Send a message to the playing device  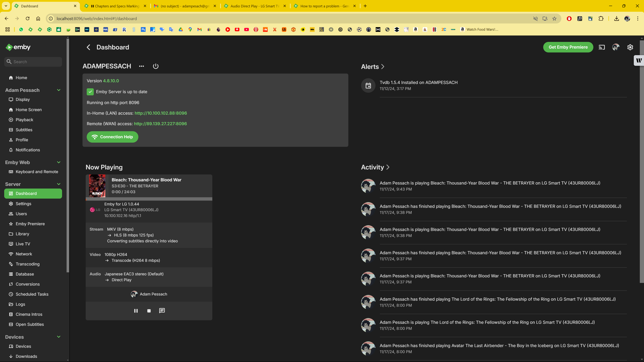[x=162, y=311]
